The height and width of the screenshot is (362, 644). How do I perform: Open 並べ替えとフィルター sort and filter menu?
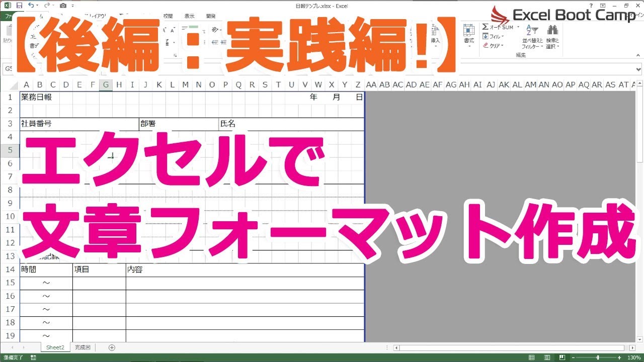tap(532, 37)
